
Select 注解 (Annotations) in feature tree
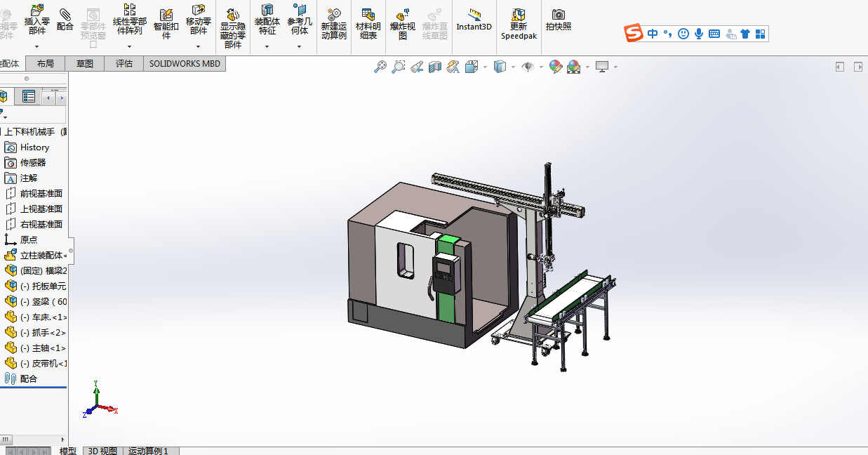(29, 178)
